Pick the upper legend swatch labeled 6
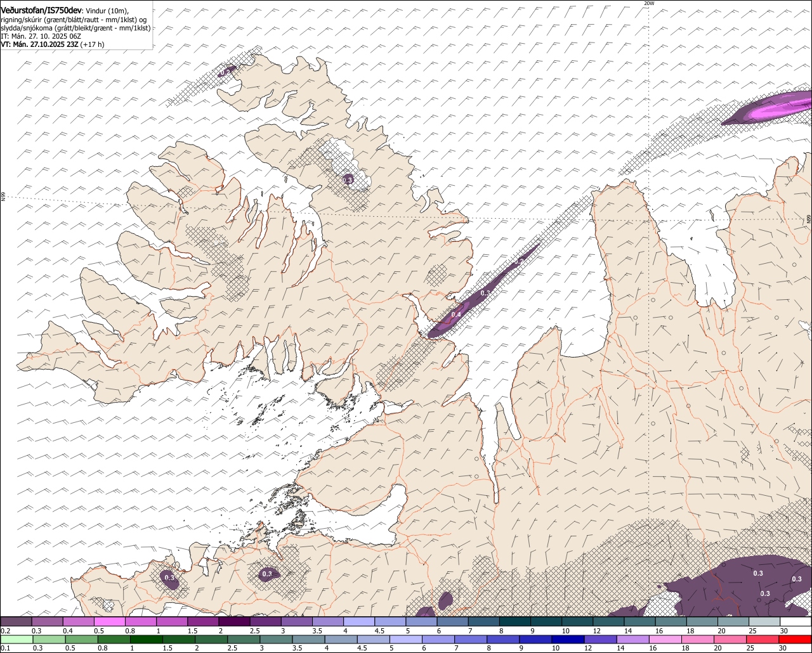Image resolution: width=812 pixels, height=653 pixels. [x=453, y=621]
